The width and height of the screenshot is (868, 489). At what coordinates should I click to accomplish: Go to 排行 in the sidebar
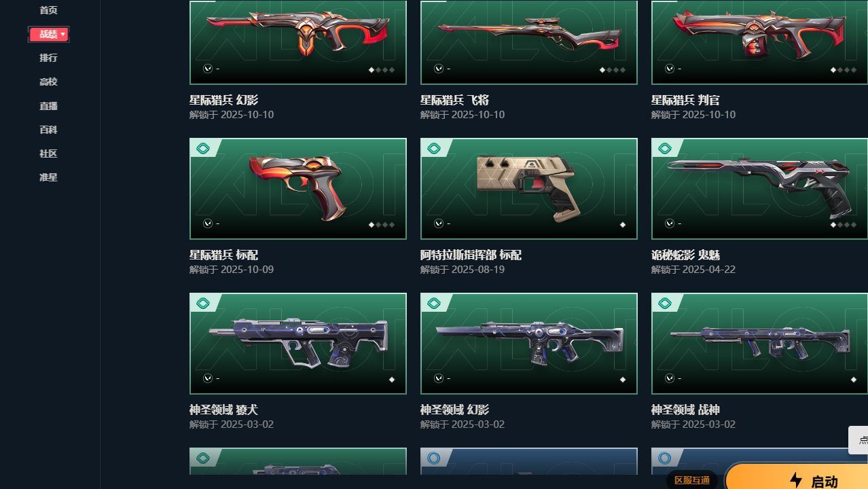pyautogui.click(x=48, y=58)
